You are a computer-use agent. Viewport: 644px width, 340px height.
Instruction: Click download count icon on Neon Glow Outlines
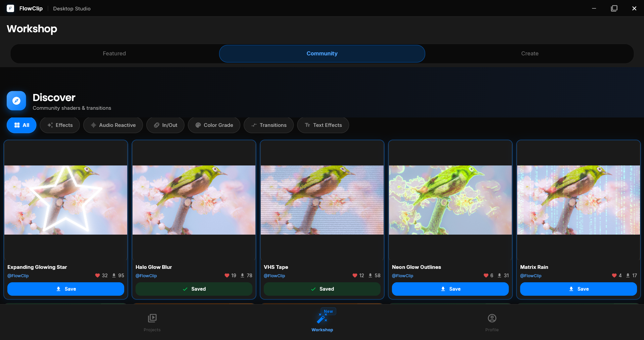tap(499, 276)
